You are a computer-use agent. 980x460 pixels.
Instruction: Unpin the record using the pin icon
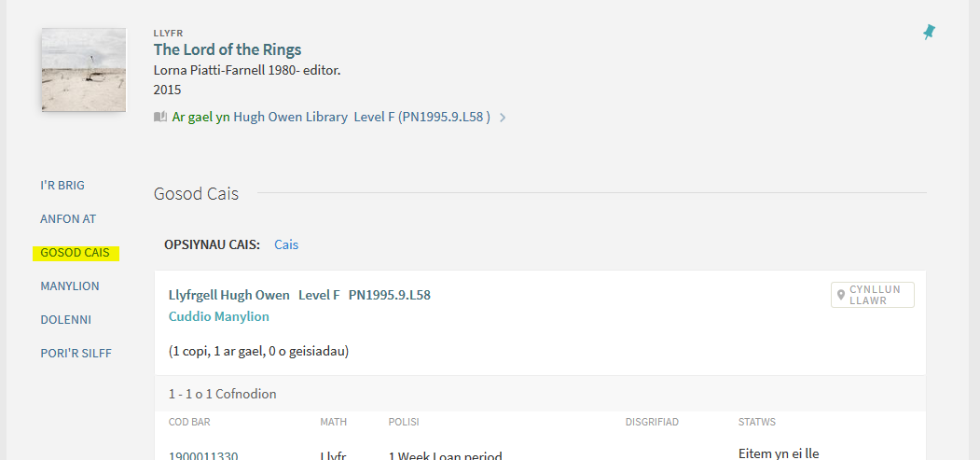click(x=930, y=32)
